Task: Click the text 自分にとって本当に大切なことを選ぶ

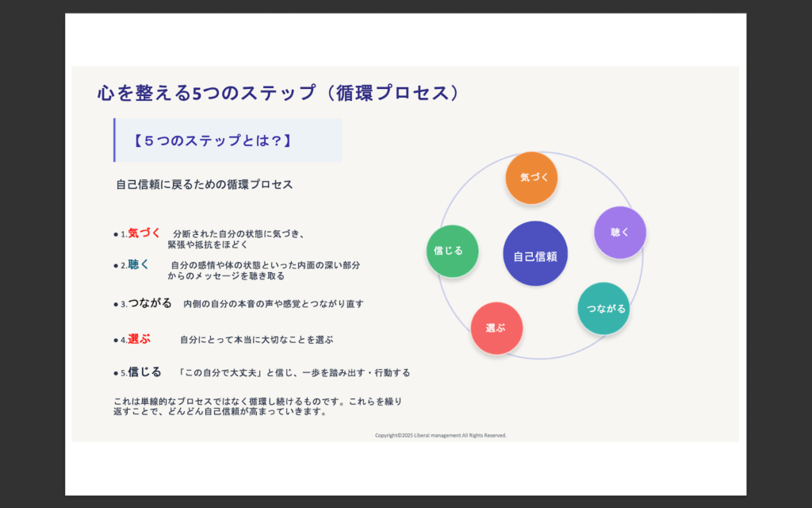Action: click(256, 340)
